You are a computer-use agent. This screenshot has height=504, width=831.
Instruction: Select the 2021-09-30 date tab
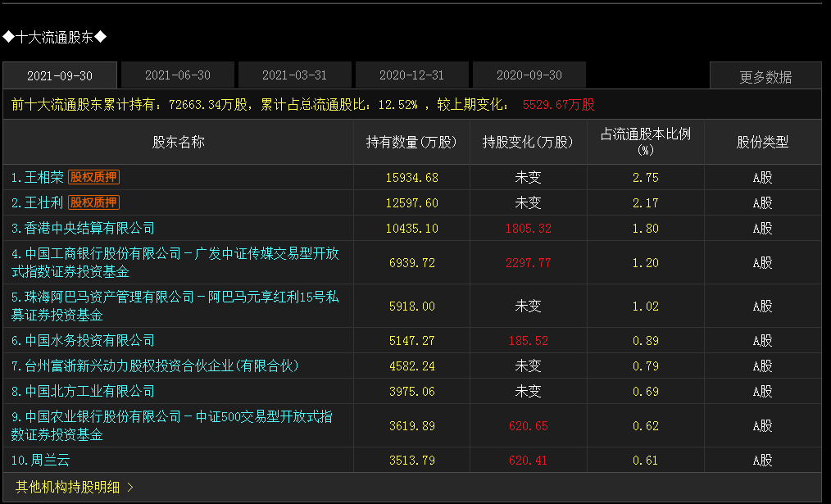pos(60,75)
